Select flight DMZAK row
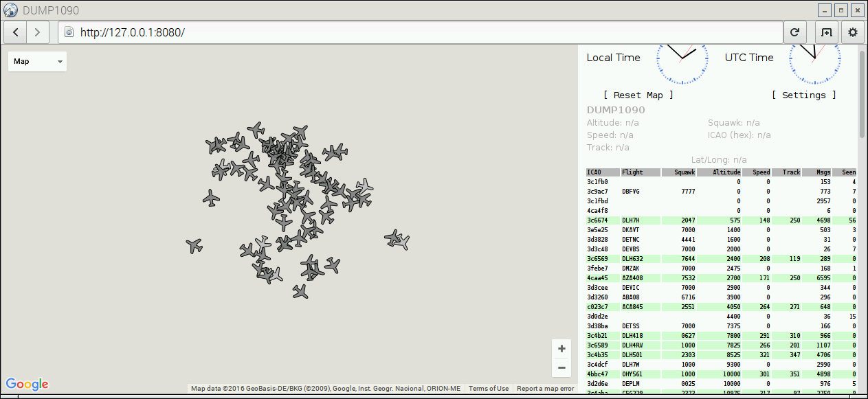 click(721, 269)
